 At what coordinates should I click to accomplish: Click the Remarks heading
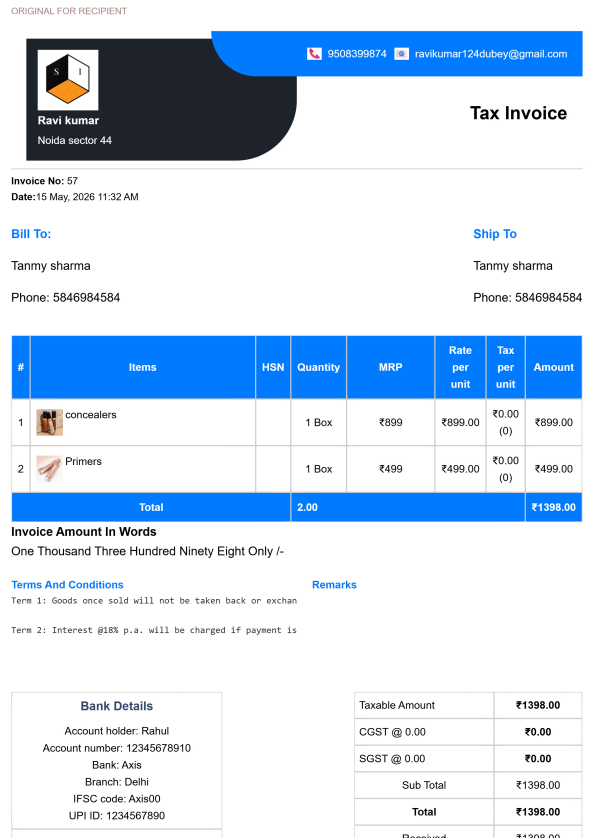click(x=334, y=585)
